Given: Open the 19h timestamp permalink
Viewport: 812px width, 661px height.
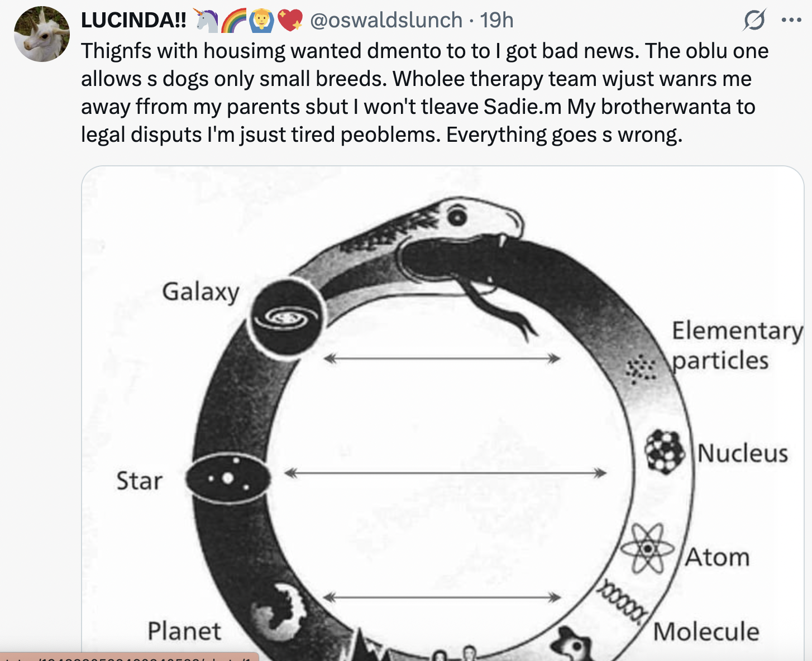Looking at the screenshot, I should [496, 20].
